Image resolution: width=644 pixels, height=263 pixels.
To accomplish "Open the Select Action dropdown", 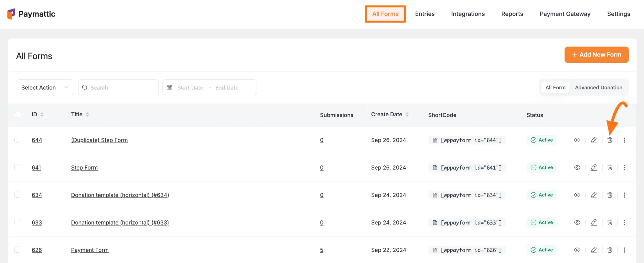I will 45,87.
